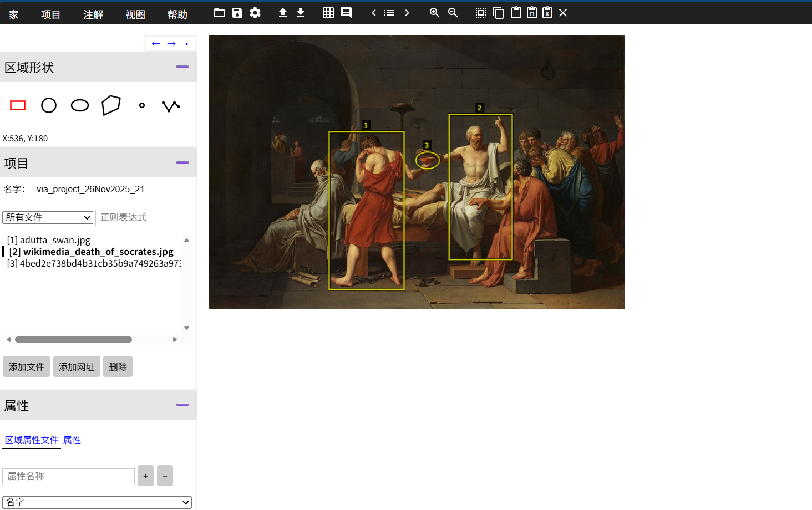Screen dimensions: 812x510
Task: Undo pasted regions clipboard-x icon
Action: tap(547, 13)
